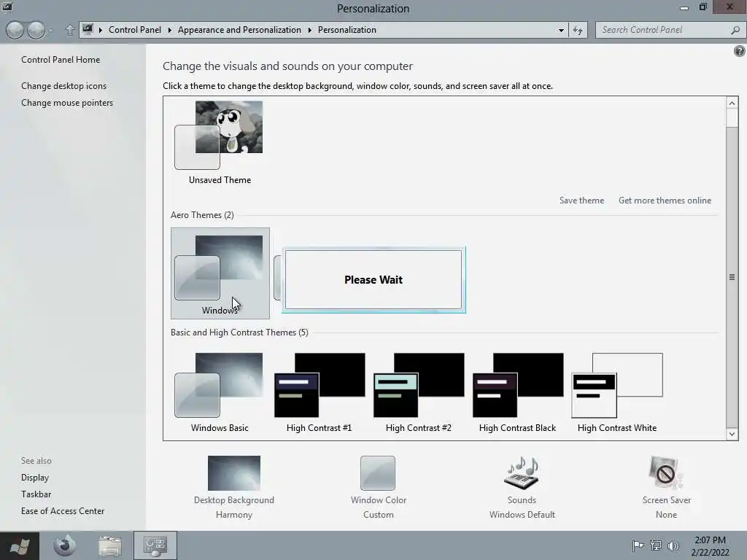Open the recent pages dropdown beside Forward
Screen dimensions: 747x560
[x=50, y=31]
